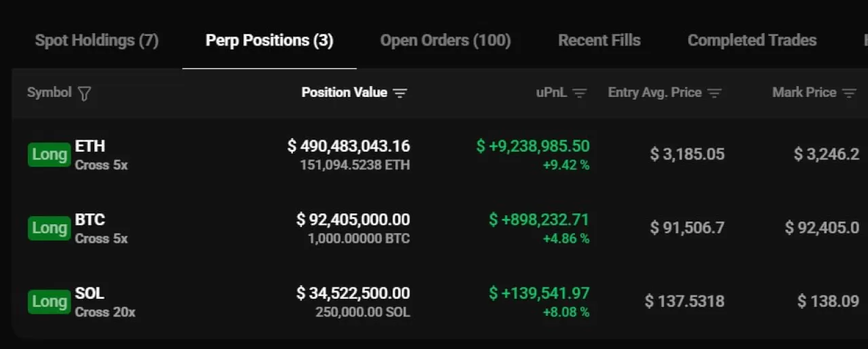Click the Symbol column header
Screen dimensions: 868x349
click(49, 93)
